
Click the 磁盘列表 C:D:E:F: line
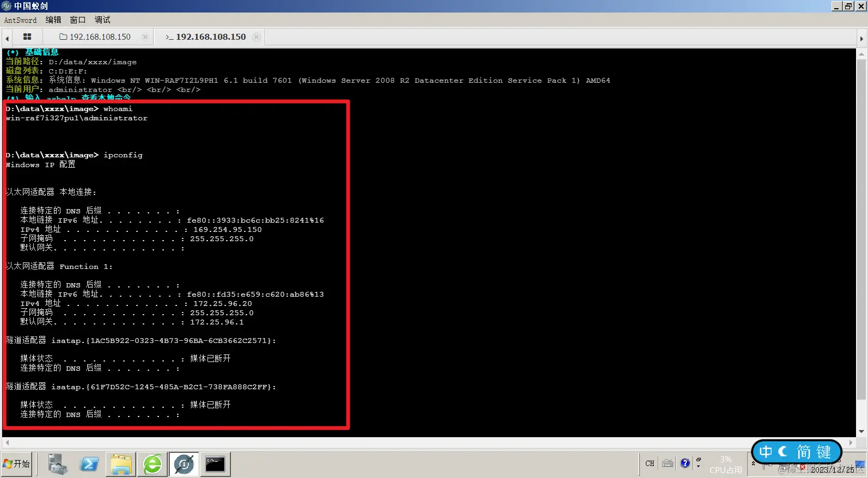click(46, 71)
